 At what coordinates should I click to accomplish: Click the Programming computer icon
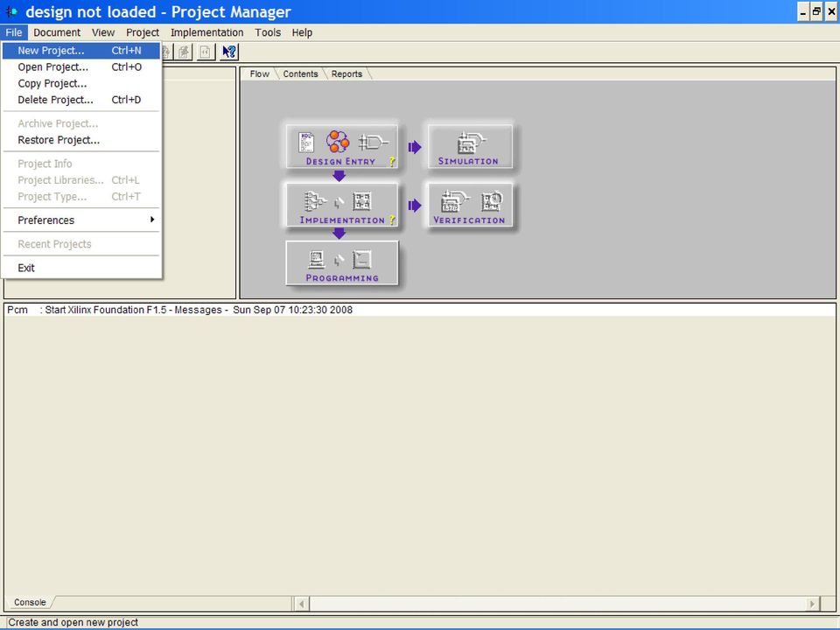coord(317,260)
